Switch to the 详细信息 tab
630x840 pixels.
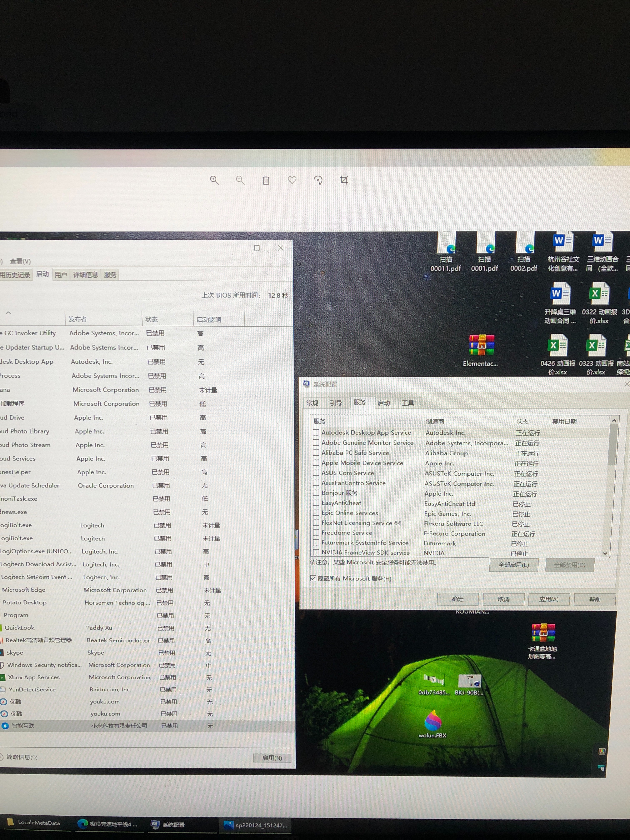(85, 275)
